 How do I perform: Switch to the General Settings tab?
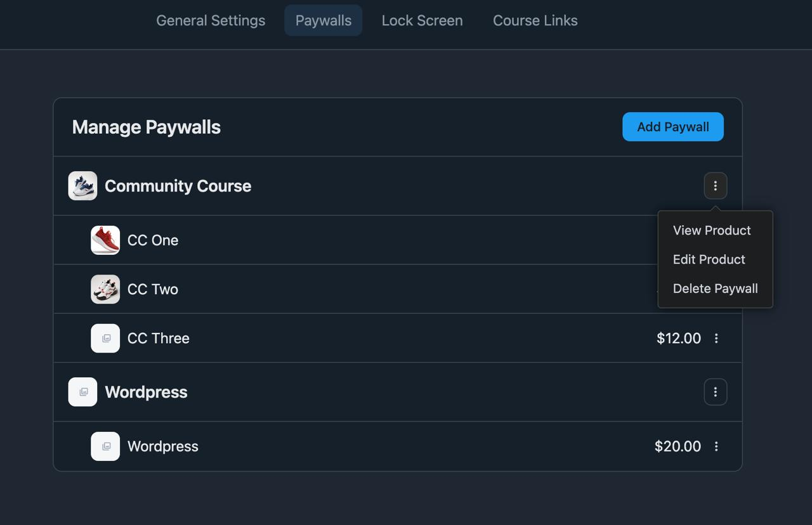[211, 20]
